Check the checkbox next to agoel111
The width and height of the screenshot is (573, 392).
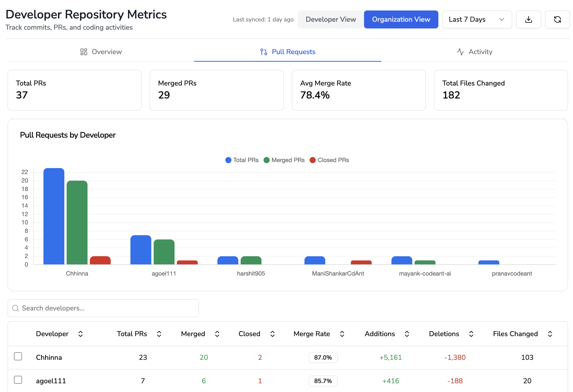pyautogui.click(x=18, y=380)
